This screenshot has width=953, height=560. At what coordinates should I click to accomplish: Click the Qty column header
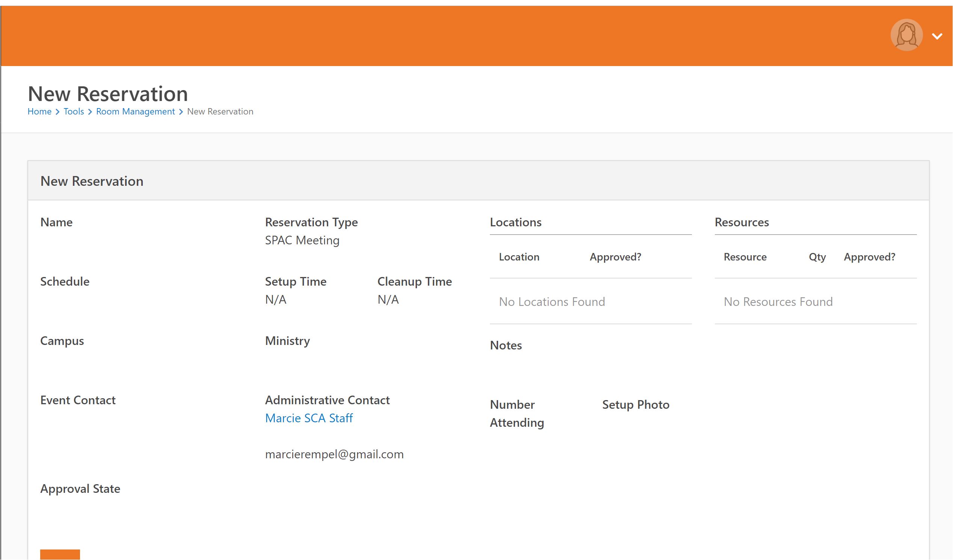click(x=817, y=257)
